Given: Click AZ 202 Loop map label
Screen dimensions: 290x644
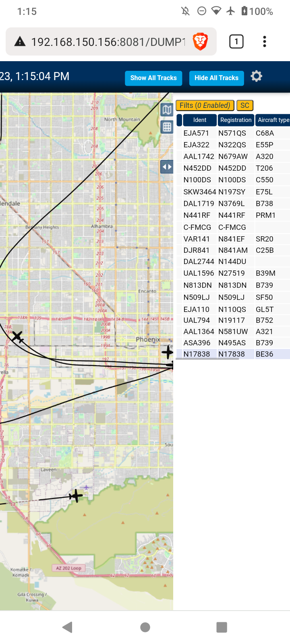Looking at the screenshot, I should pyautogui.click(x=68, y=568).
